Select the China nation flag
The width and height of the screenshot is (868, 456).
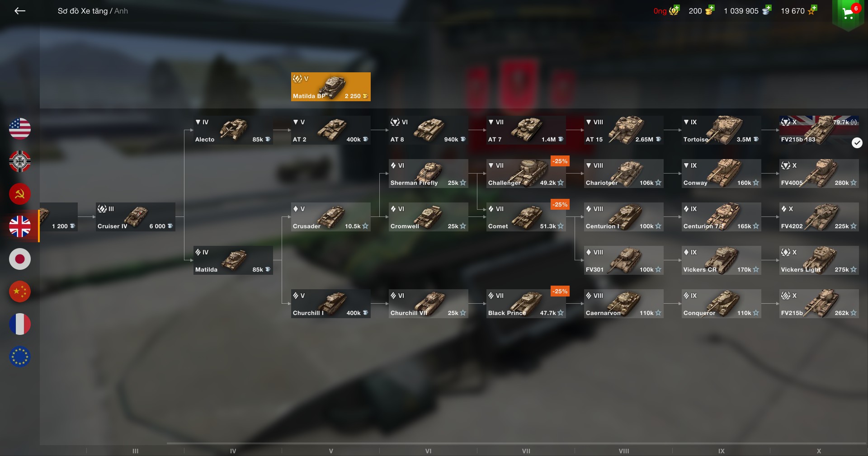coord(20,291)
